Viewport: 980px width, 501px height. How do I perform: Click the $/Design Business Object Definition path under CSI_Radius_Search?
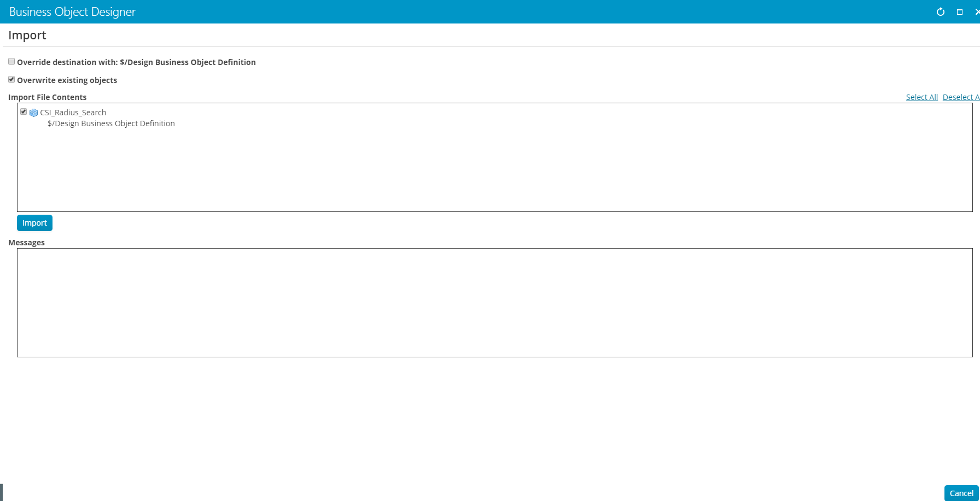click(111, 123)
